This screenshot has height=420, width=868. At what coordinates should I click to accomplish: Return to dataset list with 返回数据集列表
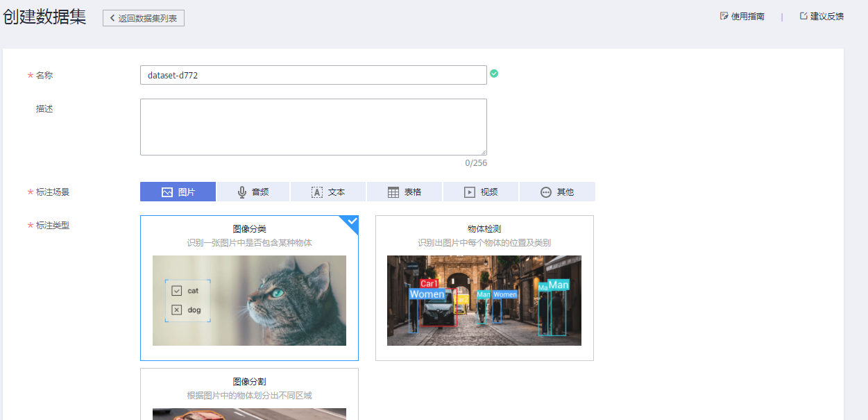[144, 18]
